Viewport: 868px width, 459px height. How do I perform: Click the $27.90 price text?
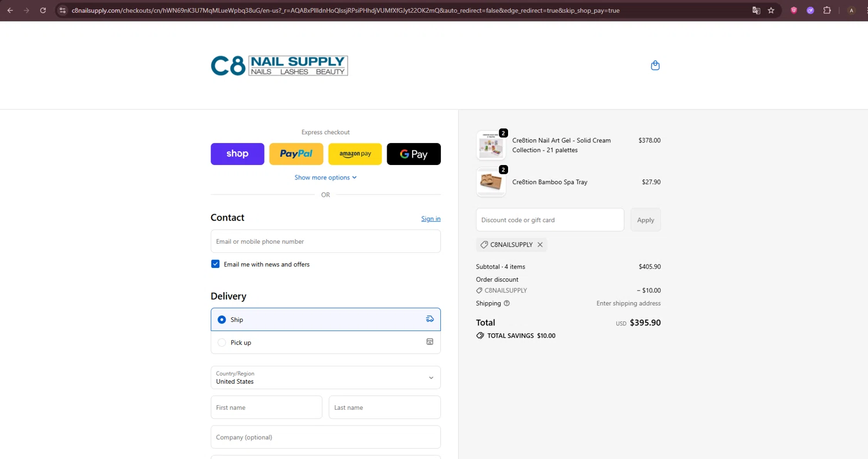click(651, 182)
